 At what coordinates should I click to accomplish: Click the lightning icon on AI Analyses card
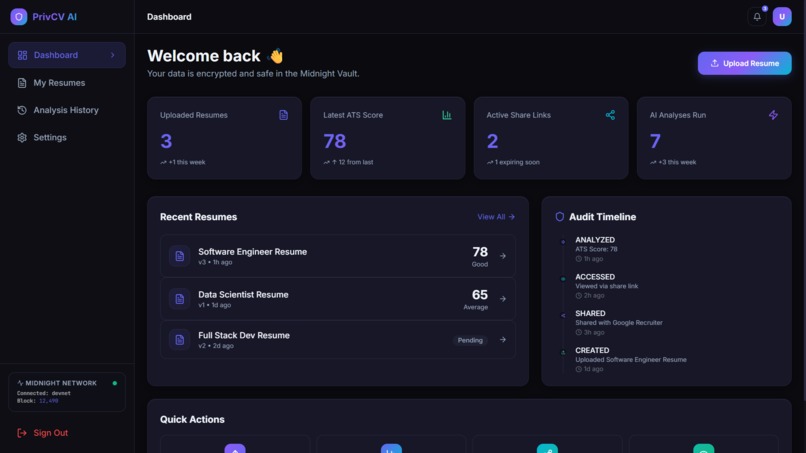point(773,115)
